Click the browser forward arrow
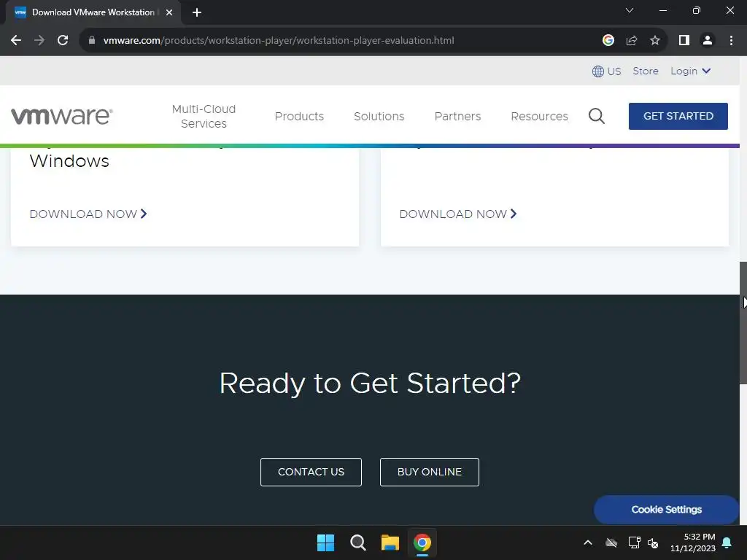 pyautogui.click(x=39, y=41)
